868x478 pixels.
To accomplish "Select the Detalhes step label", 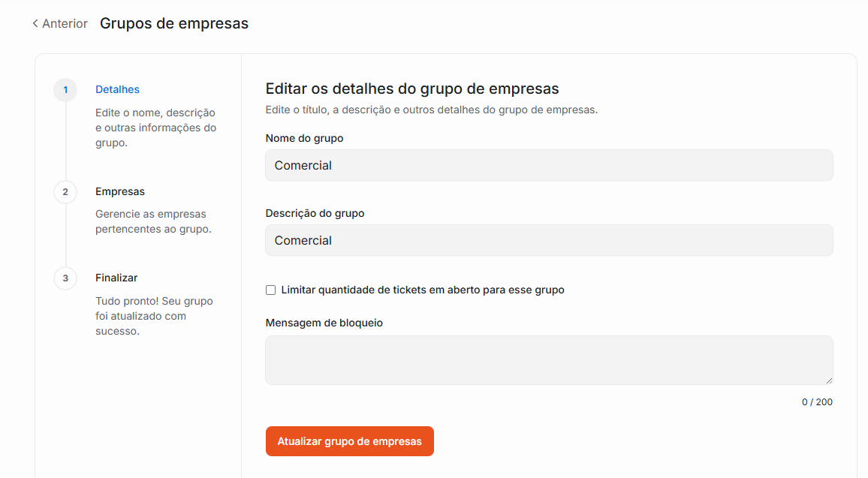I will tap(117, 89).
